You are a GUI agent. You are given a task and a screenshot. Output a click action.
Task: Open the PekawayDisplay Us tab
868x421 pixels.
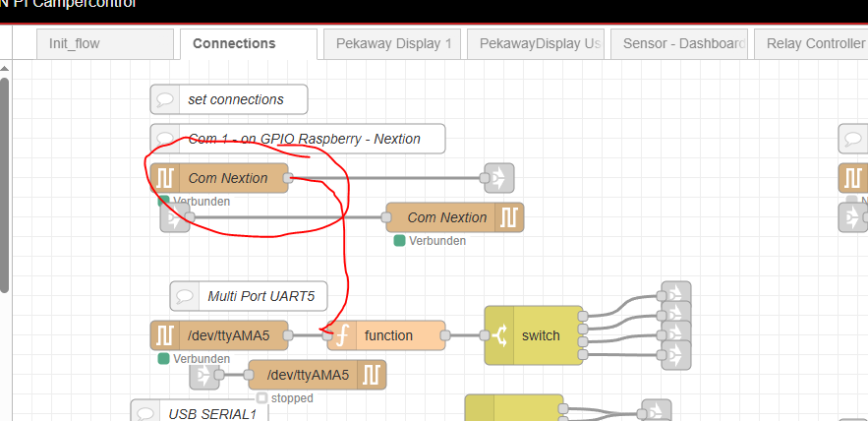(536, 43)
